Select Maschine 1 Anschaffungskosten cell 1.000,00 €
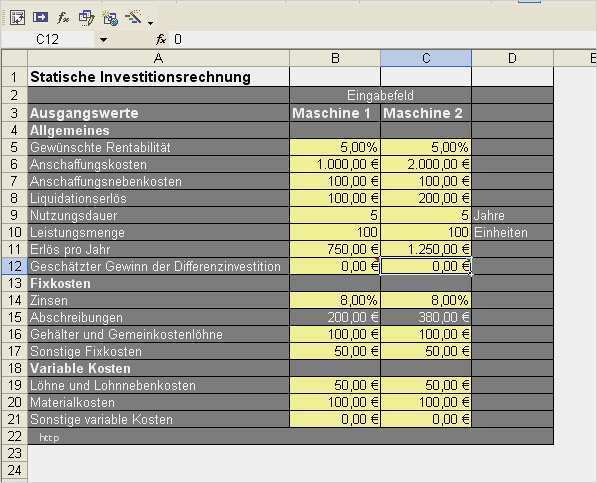The width and height of the screenshot is (597, 483). click(335, 164)
